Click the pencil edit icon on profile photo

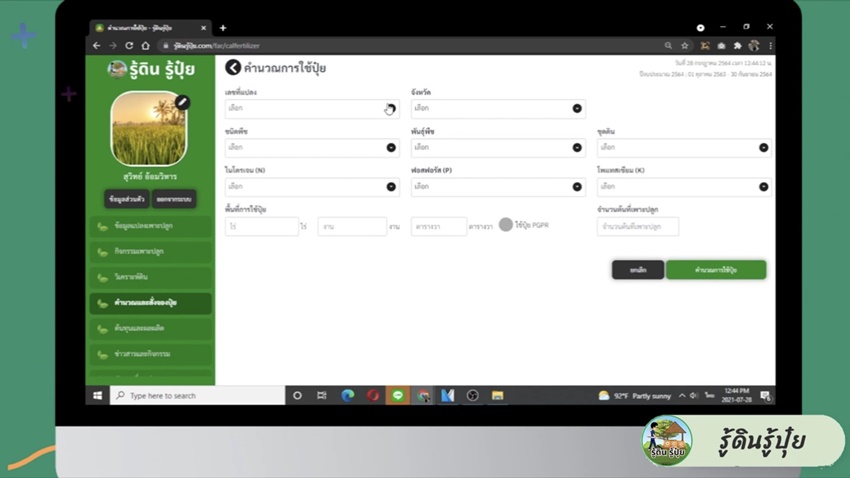click(182, 102)
